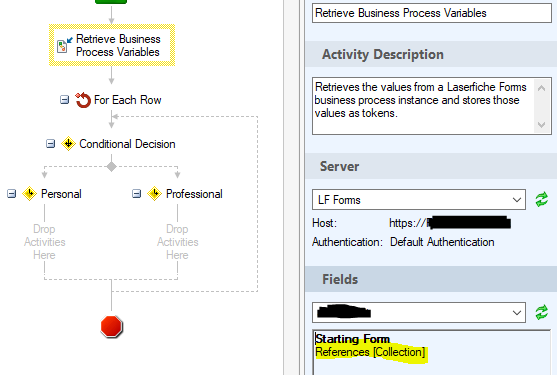Select the Retrieve Business Process Variables activity icon
Screen dimensions: 557x375
pyautogui.click(x=64, y=45)
